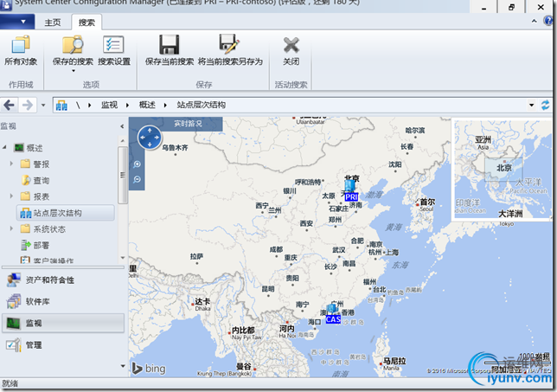Click the map pan compass control
The height and width of the screenshot is (392, 557).
[150, 138]
